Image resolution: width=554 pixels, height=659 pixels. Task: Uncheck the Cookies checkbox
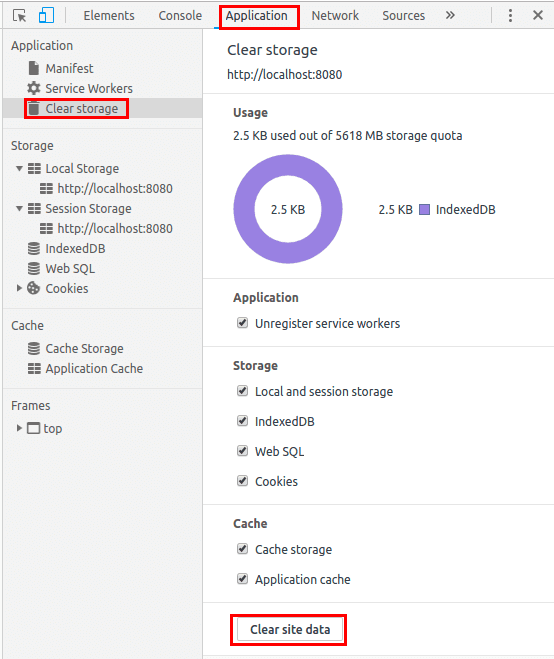click(243, 481)
